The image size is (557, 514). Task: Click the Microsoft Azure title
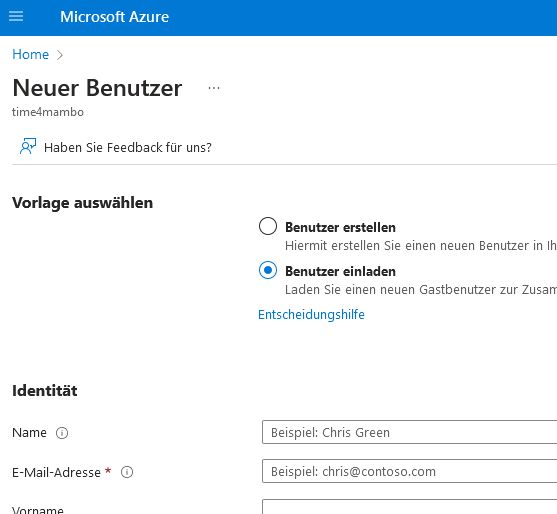[x=114, y=17]
